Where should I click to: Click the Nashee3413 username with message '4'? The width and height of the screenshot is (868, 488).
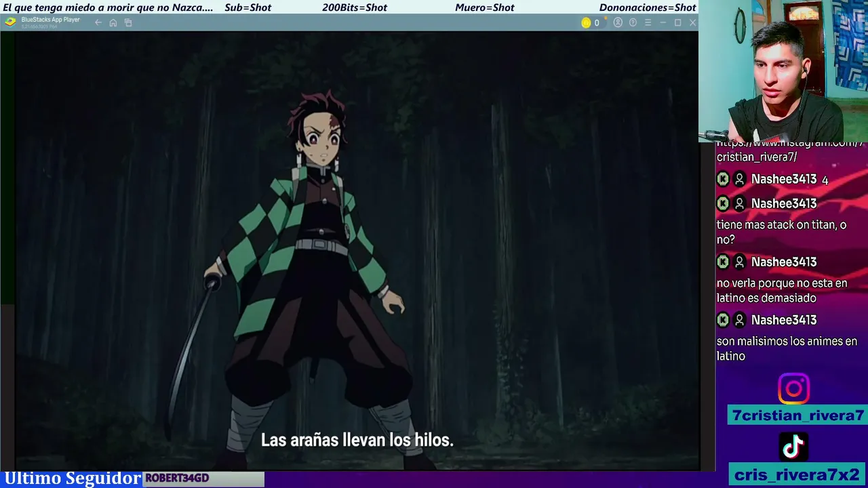click(x=783, y=179)
